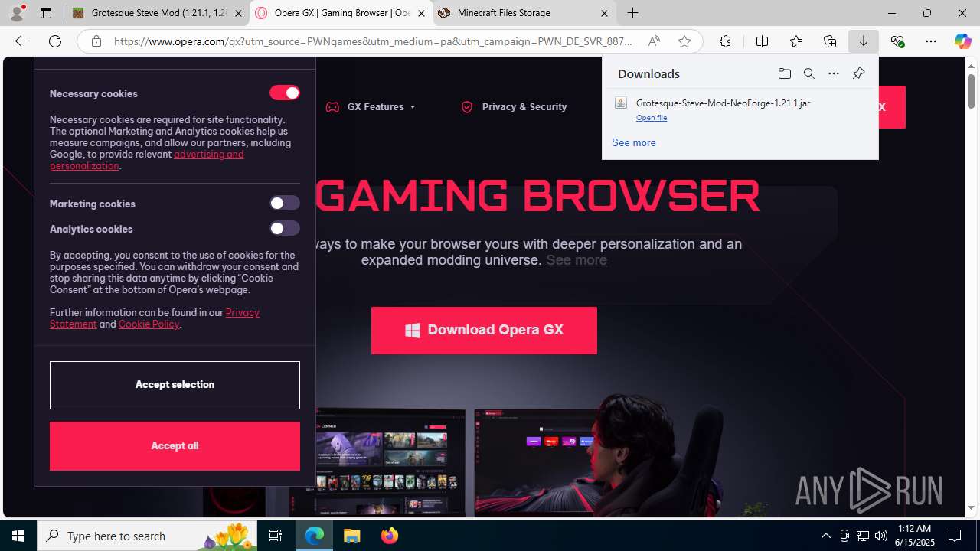Open split screen view
This screenshot has width=980, height=551.
click(x=762, y=41)
